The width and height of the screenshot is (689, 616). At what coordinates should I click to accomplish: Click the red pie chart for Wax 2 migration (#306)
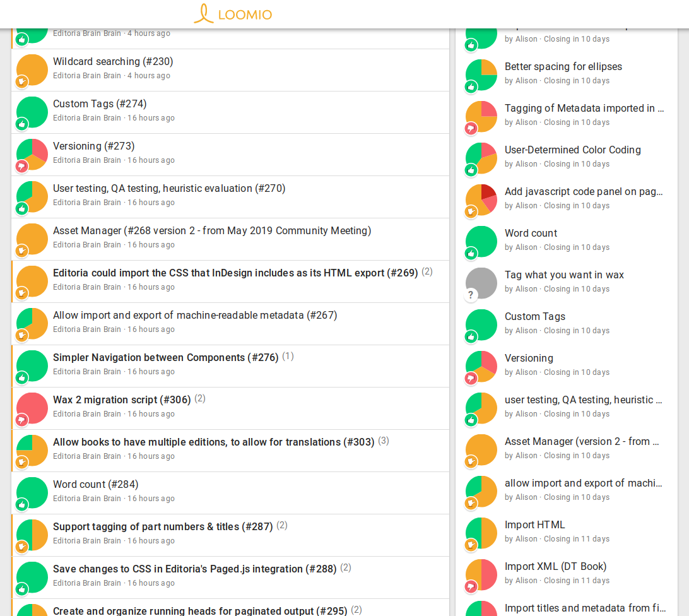pos(32,408)
